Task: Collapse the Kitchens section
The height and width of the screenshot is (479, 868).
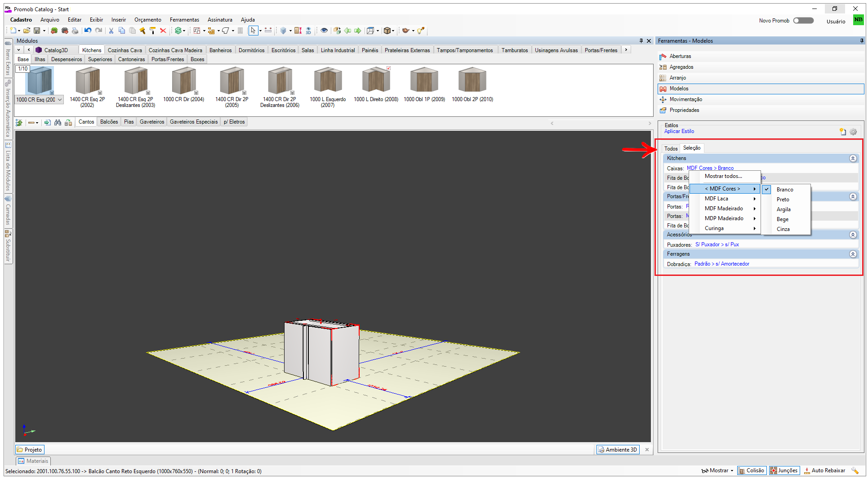Action: click(853, 159)
